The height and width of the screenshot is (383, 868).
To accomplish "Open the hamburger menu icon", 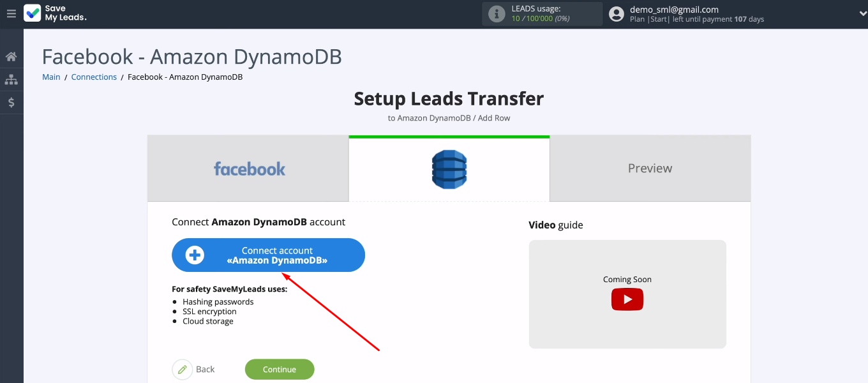I will pyautogui.click(x=11, y=13).
